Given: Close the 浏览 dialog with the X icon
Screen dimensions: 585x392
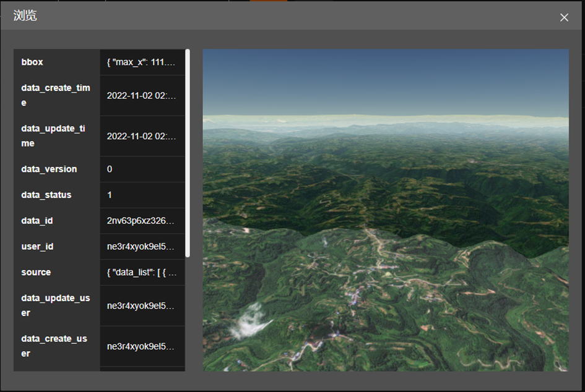Looking at the screenshot, I should pyautogui.click(x=564, y=17).
